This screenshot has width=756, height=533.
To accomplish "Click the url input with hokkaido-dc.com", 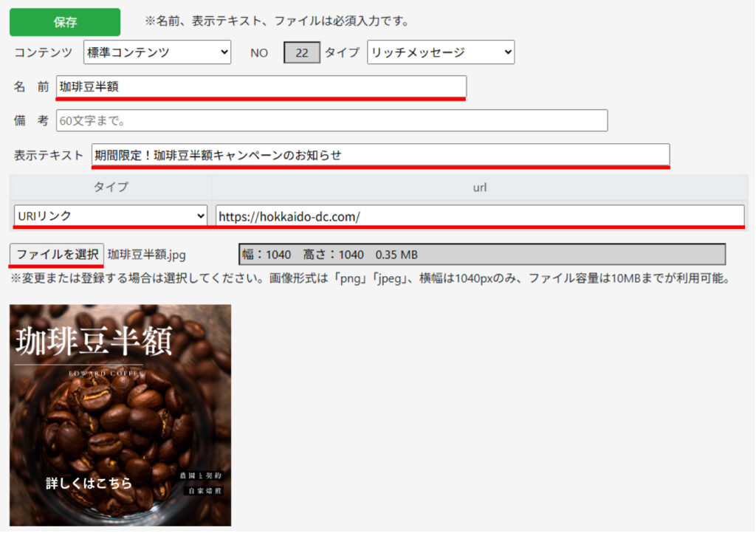I will pyautogui.click(x=480, y=216).
